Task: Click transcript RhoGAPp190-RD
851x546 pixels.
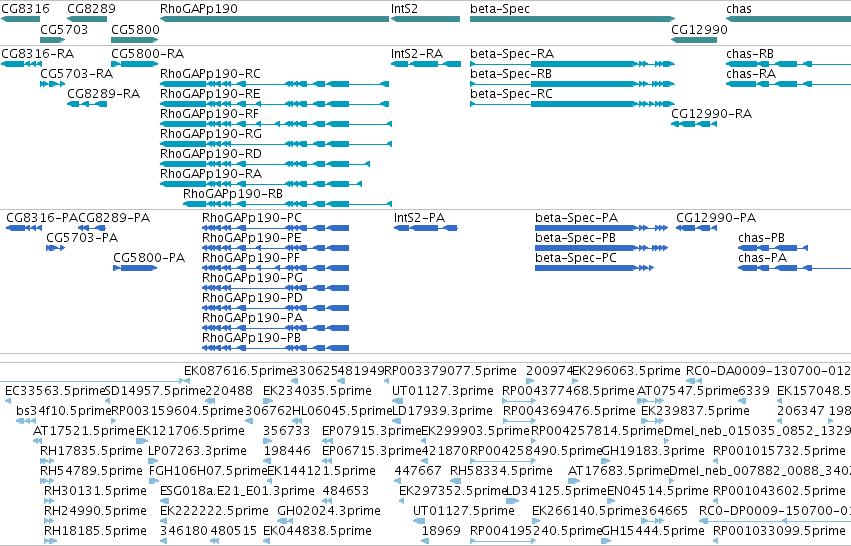Action: click(x=265, y=164)
